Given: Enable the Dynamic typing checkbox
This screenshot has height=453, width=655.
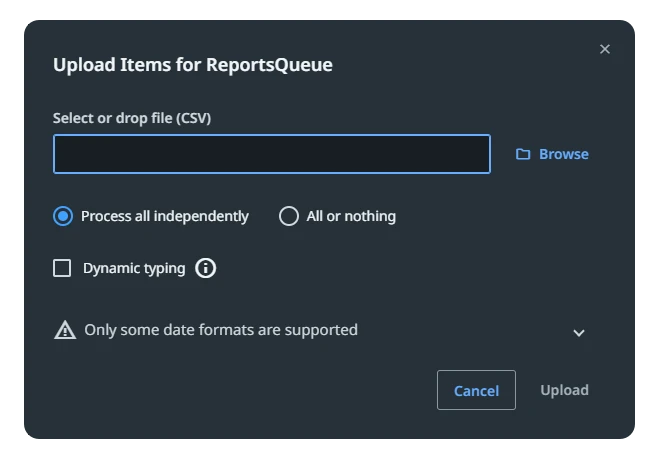Looking at the screenshot, I should click(x=62, y=268).
